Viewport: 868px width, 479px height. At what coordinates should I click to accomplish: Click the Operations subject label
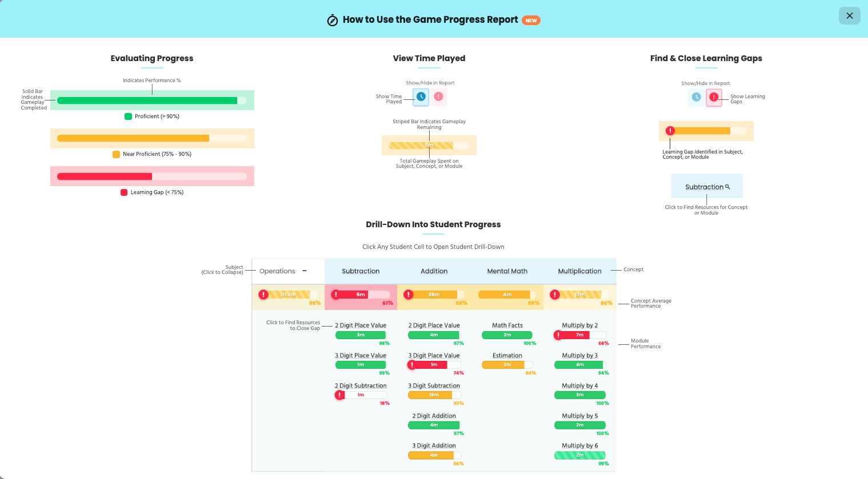[277, 271]
